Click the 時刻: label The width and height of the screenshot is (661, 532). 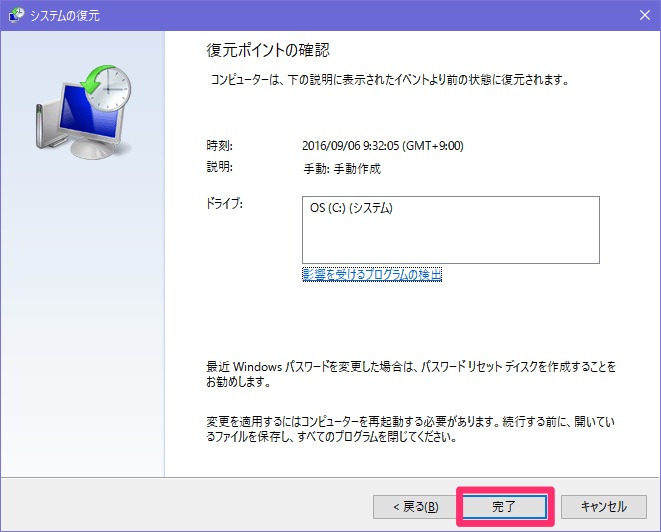pyautogui.click(x=219, y=145)
